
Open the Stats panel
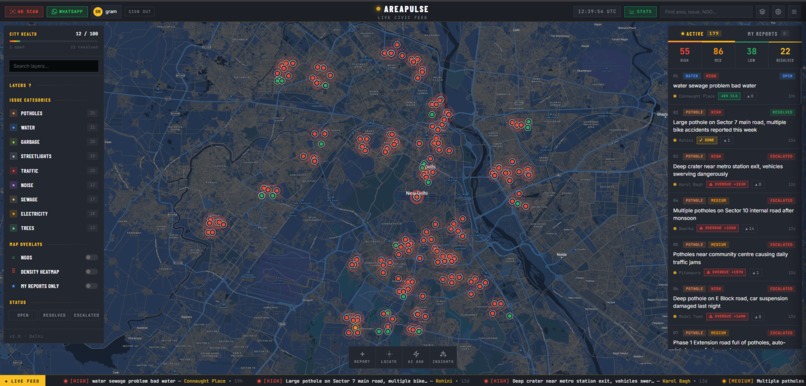point(640,11)
